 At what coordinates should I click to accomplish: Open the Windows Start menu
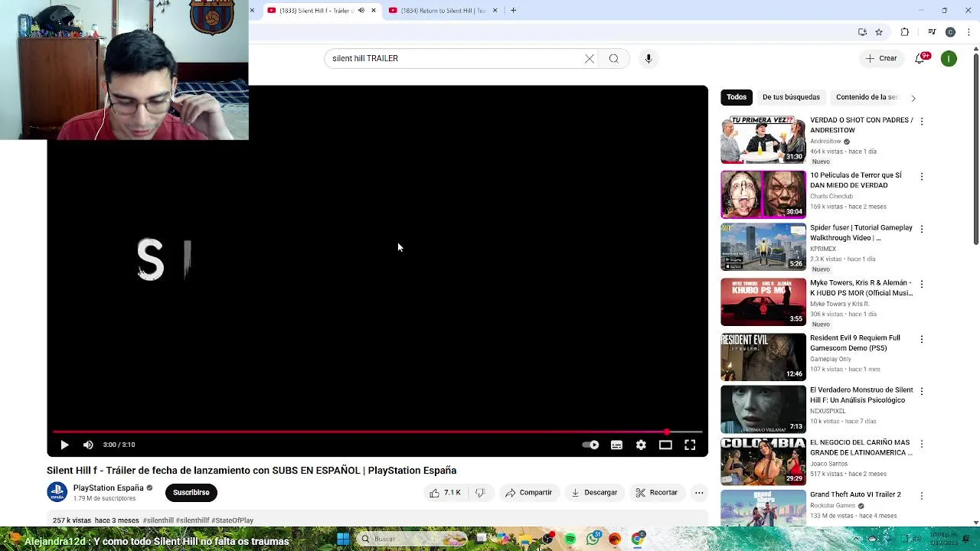(x=343, y=540)
